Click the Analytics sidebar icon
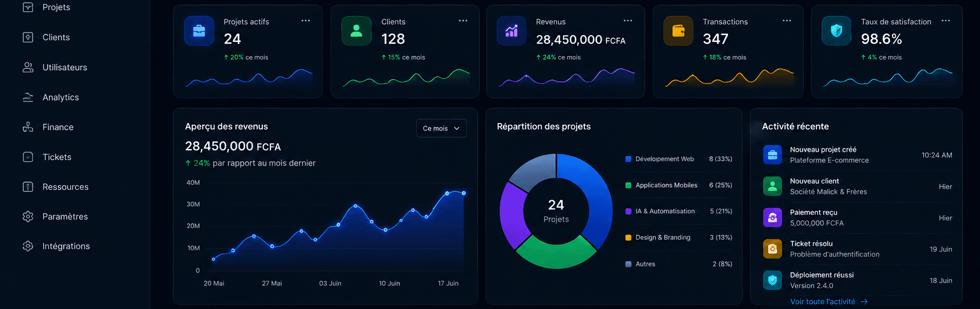Image resolution: width=980 pixels, height=309 pixels. click(x=27, y=97)
